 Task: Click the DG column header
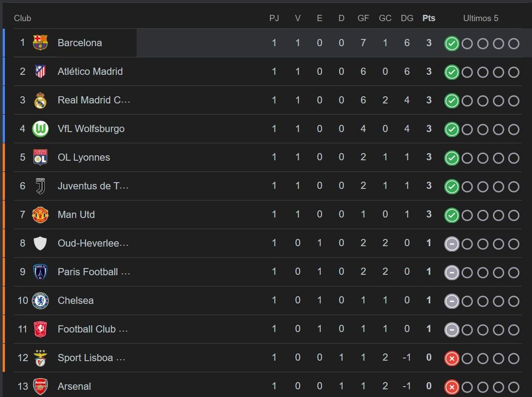click(407, 18)
